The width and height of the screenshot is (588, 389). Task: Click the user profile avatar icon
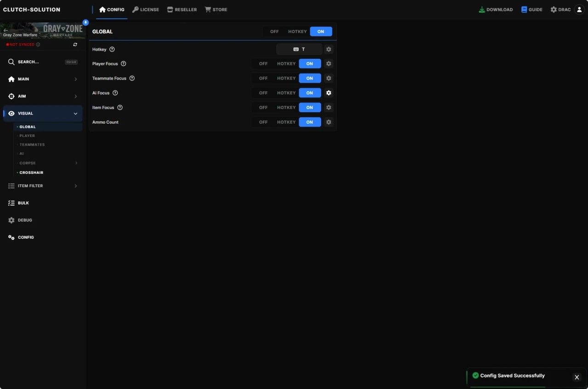click(x=579, y=10)
